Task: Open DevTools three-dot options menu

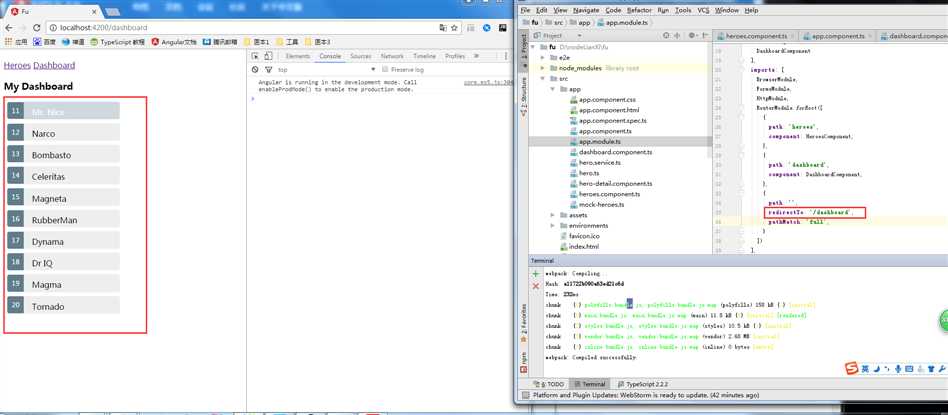Action: tap(507, 56)
